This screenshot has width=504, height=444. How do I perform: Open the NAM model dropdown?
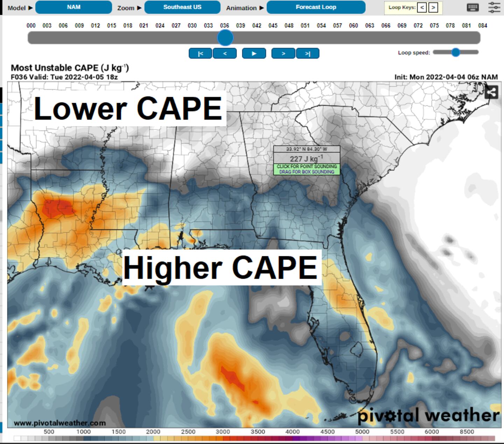(73, 7)
